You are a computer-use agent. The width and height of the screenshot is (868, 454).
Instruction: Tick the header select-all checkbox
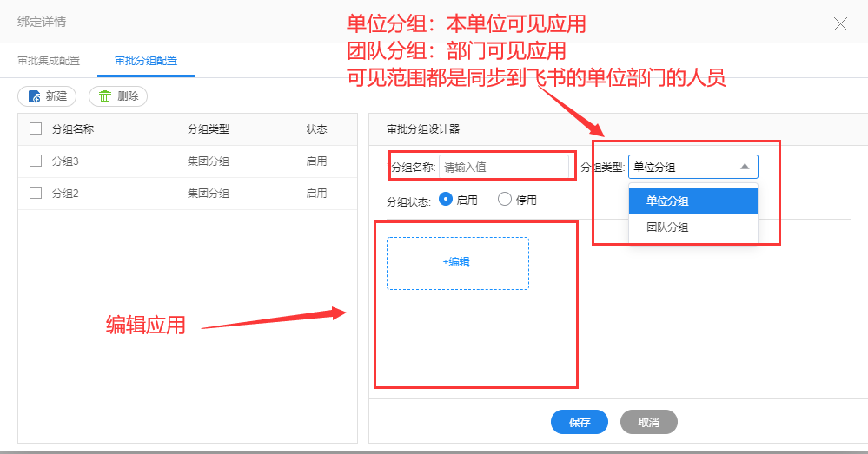[x=36, y=128]
